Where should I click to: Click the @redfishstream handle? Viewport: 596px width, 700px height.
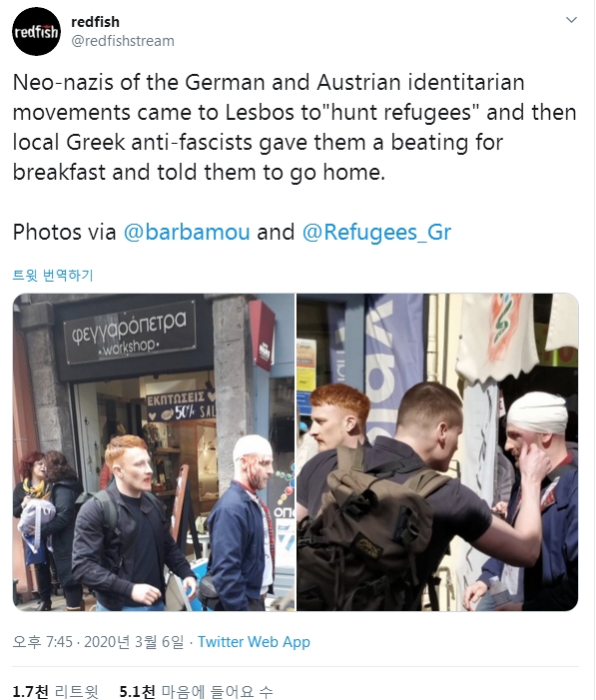123,41
